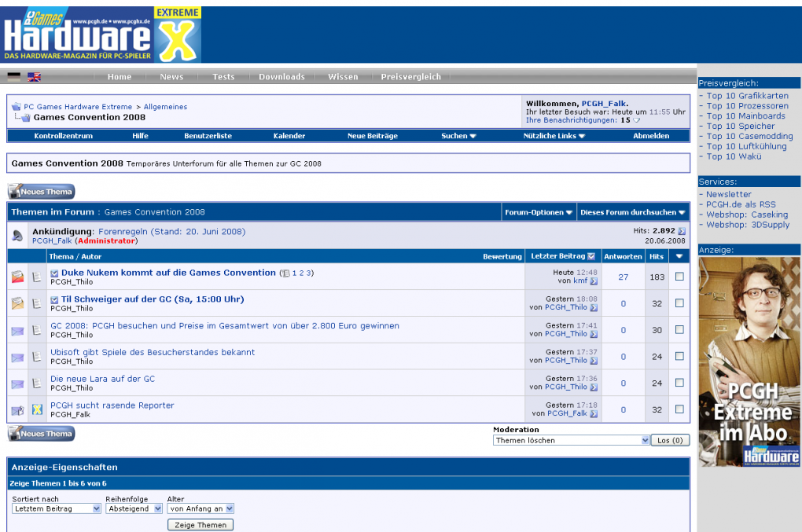Click the multipage icon beside pages 1 2 3
Screen dimensions: 802x532
click(286, 273)
